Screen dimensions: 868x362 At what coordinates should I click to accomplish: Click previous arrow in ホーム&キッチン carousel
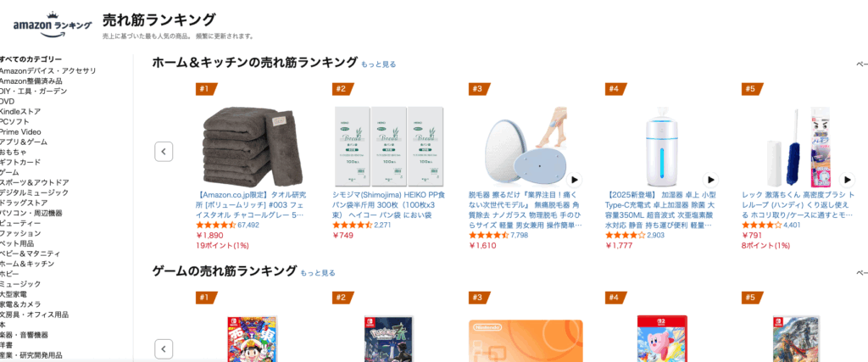164,151
